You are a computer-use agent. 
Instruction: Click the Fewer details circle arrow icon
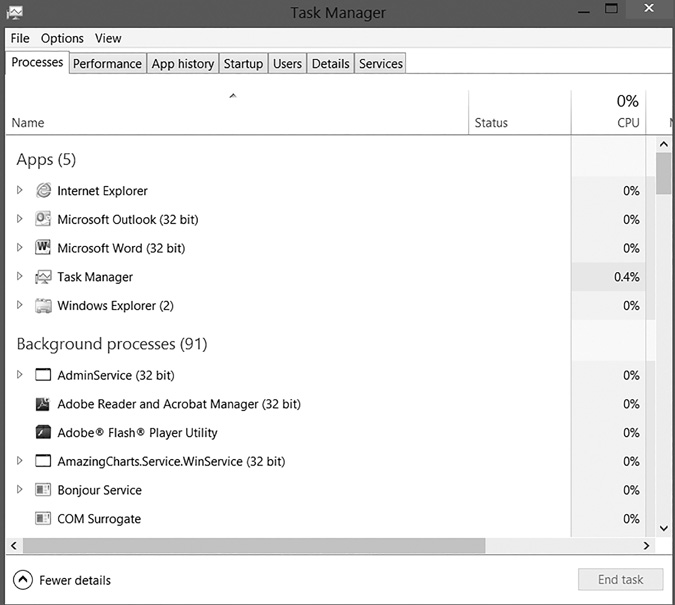point(23,580)
